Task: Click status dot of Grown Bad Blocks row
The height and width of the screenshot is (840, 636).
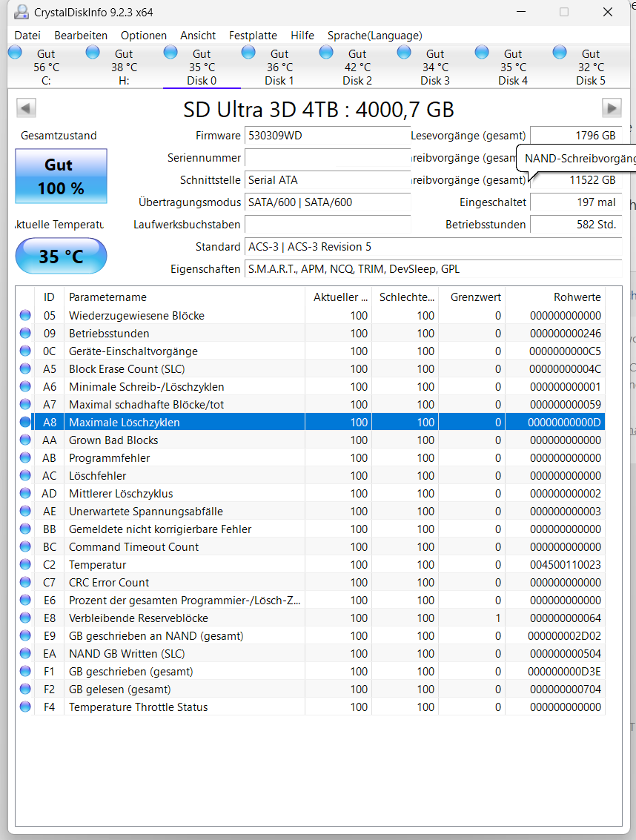Action: 25,440
